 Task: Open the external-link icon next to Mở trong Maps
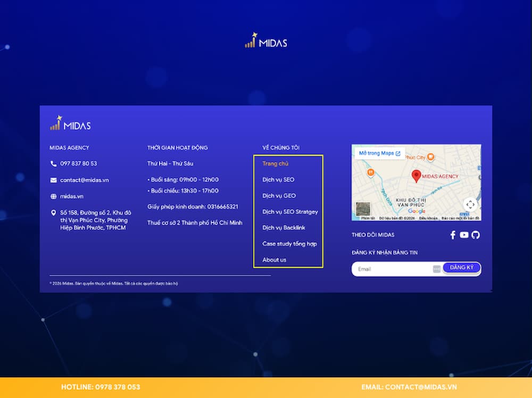coord(398,153)
